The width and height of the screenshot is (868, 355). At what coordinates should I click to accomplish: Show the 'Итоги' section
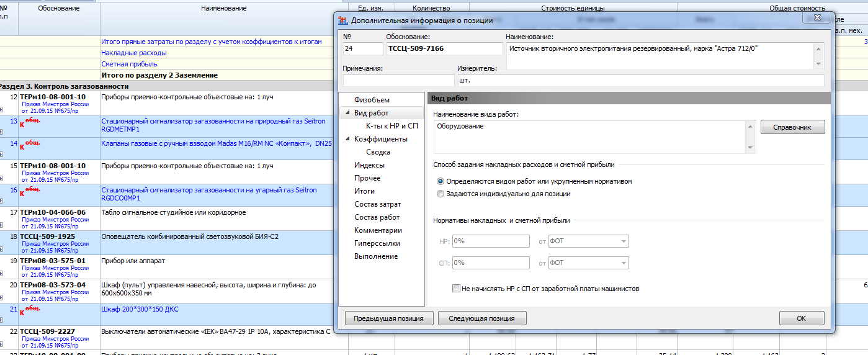tap(365, 191)
